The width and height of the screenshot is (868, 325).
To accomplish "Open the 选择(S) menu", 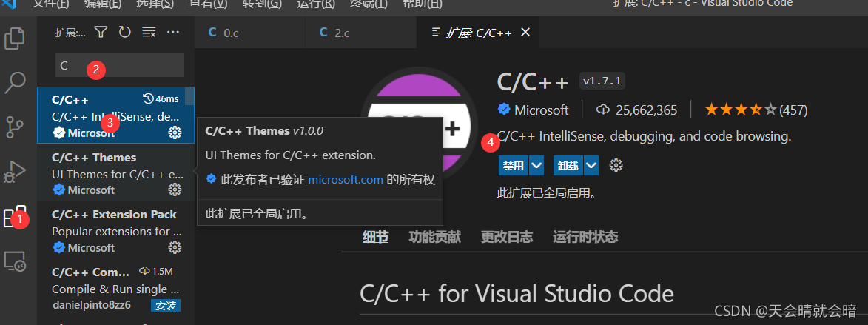I will (155, 4).
